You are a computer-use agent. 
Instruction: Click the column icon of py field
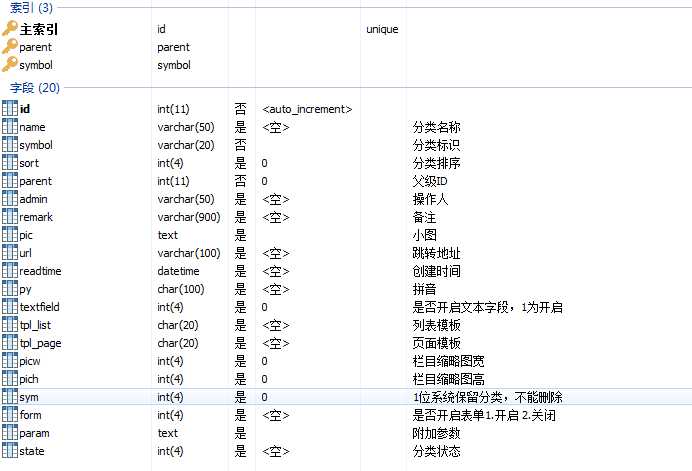click(10, 289)
